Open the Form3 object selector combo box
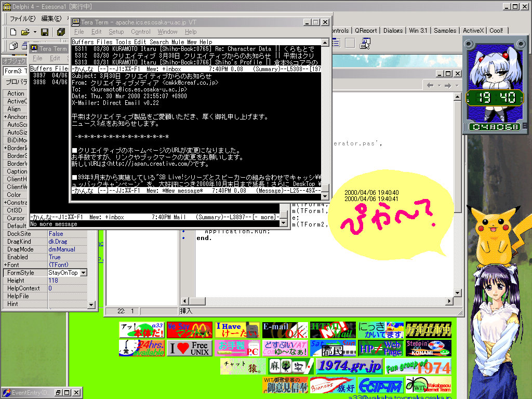This screenshot has width=532, height=399. pyautogui.click(x=16, y=71)
